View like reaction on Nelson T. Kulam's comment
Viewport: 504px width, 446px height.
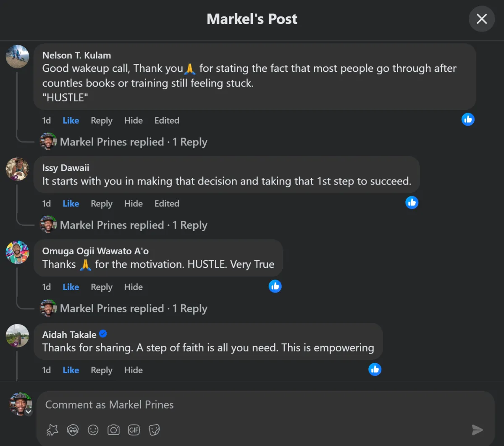[x=468, y=119]
